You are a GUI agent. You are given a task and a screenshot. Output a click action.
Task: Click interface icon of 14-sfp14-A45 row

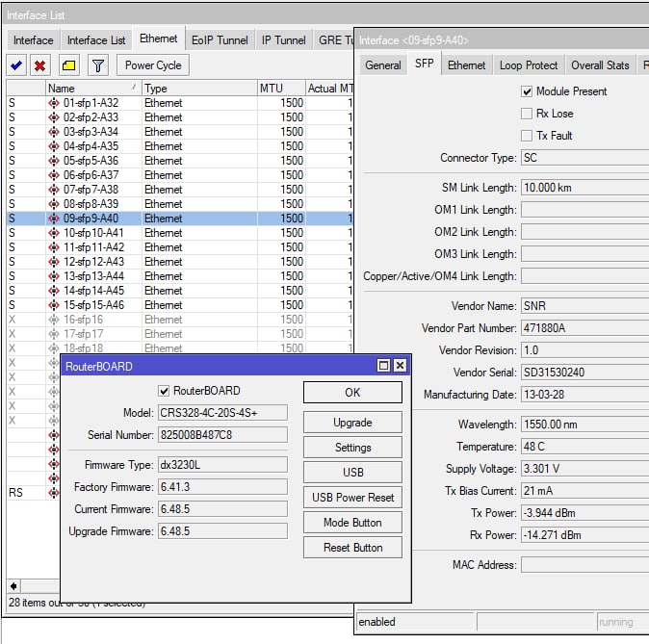[x=54, y=291]
